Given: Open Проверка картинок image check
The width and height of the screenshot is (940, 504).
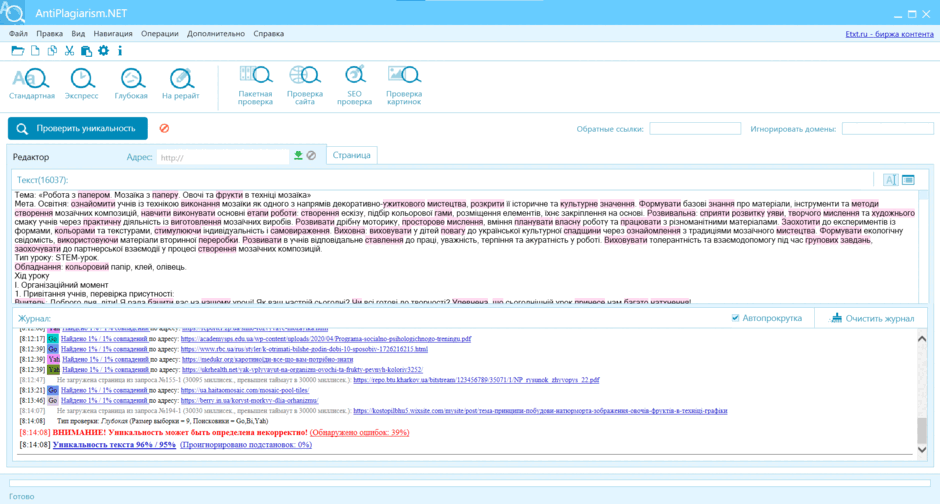Looking at the screenshot, I should 404,85.
